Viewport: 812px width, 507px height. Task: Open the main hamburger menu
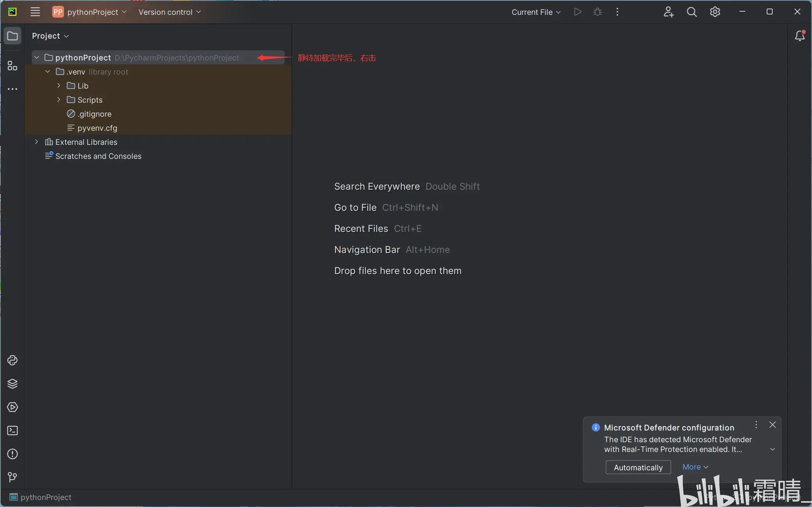[x=35, y=12]
